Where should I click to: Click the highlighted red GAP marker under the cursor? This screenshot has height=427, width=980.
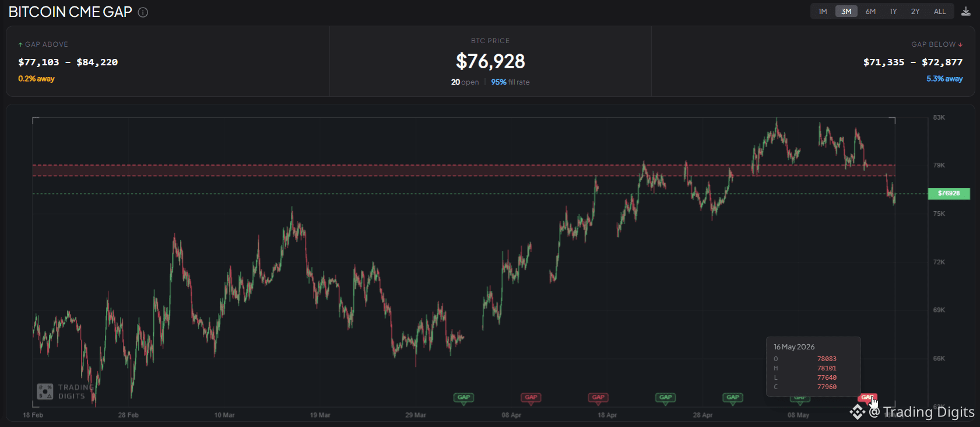pos(867,398)
